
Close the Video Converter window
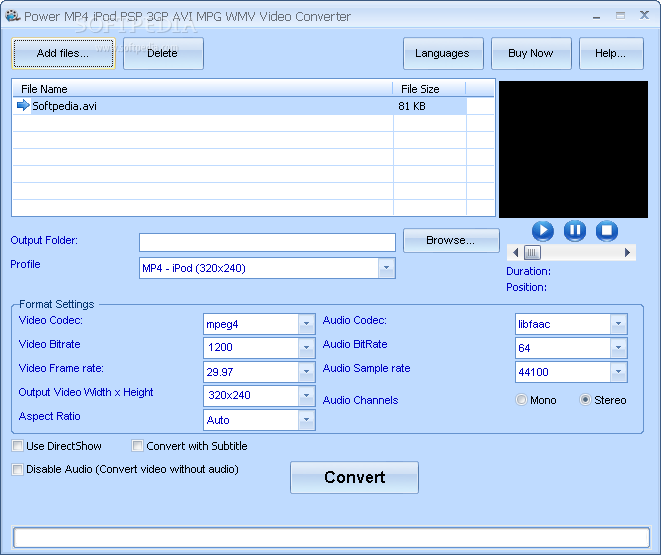[x=644, y=16]
